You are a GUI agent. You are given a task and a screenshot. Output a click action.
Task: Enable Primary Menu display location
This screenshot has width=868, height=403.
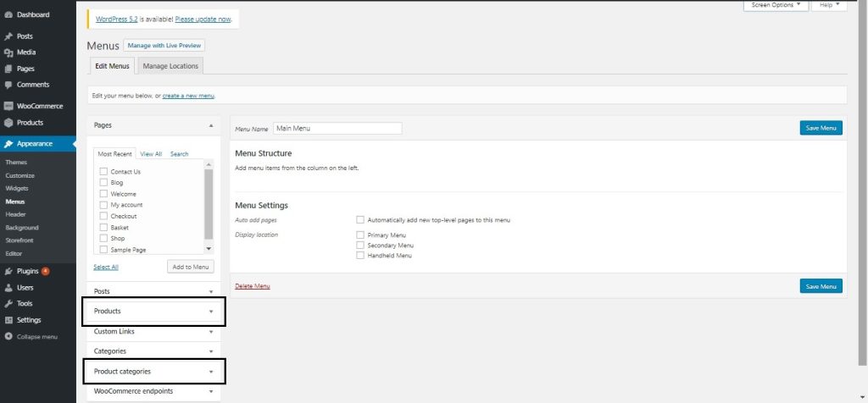tap(360, 235)
